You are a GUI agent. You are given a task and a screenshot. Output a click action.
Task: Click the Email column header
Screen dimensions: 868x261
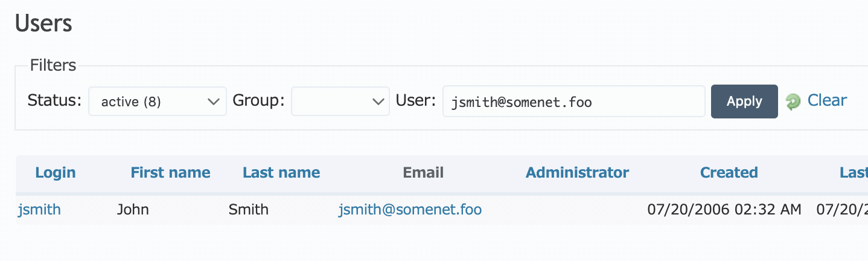click(x=423, y=173)
